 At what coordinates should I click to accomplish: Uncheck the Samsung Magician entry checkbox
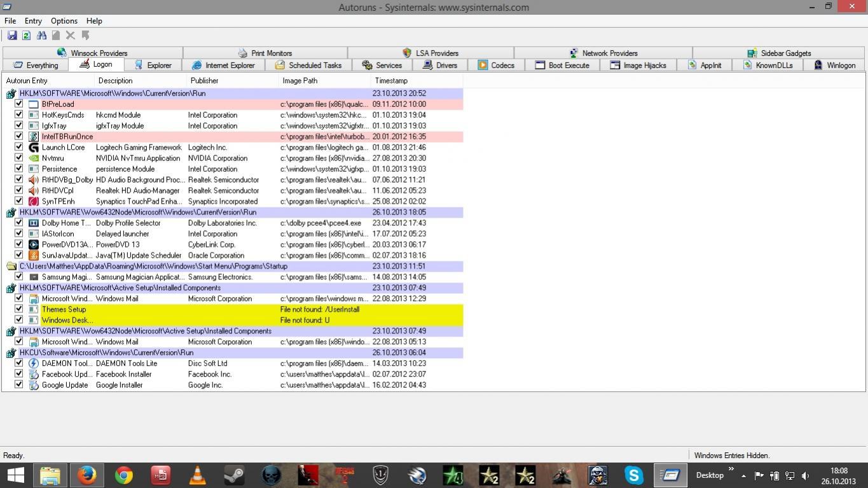(18, 277)
